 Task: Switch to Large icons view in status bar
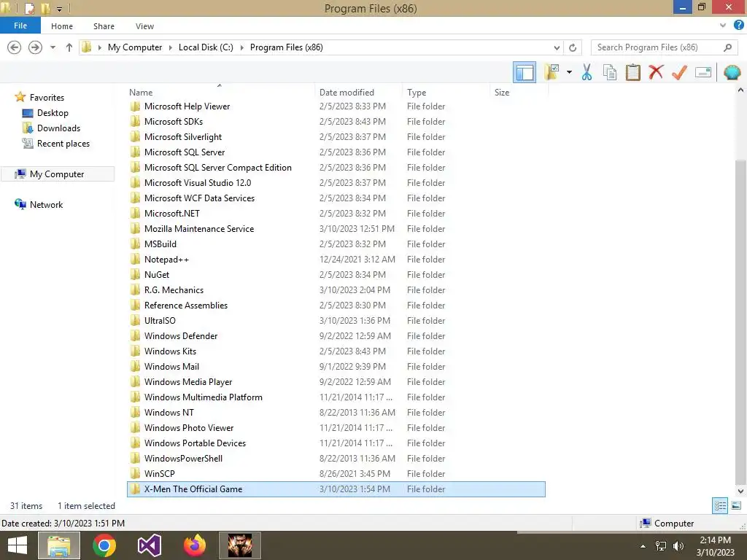[736, 506]
